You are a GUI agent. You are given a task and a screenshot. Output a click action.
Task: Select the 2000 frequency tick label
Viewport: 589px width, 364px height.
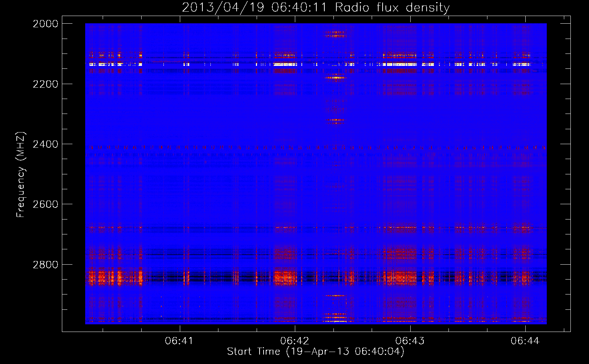point(46,24)
